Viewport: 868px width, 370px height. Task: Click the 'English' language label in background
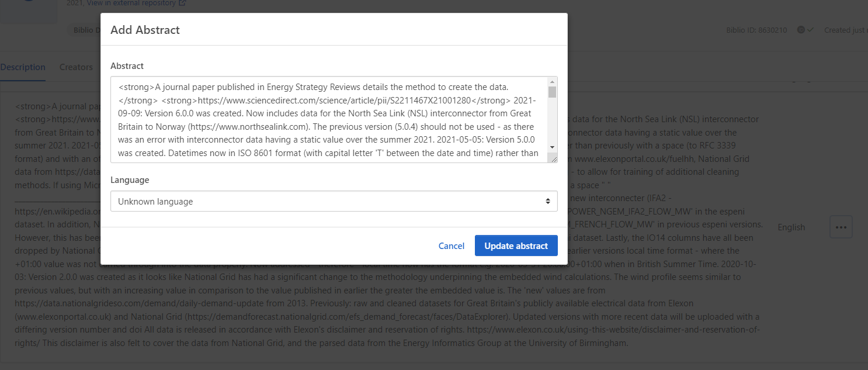(x=791, y=227)
